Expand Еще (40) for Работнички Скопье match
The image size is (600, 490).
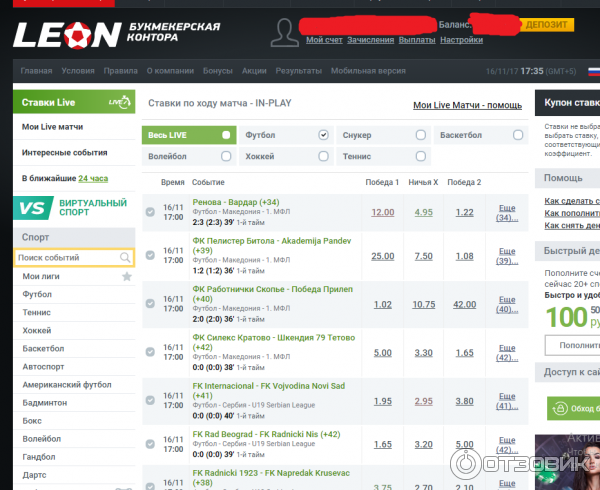507,304
